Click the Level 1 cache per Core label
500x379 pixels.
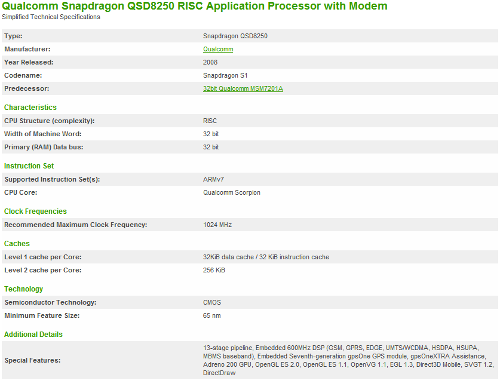pyautogui.click(x=43, y=257)
